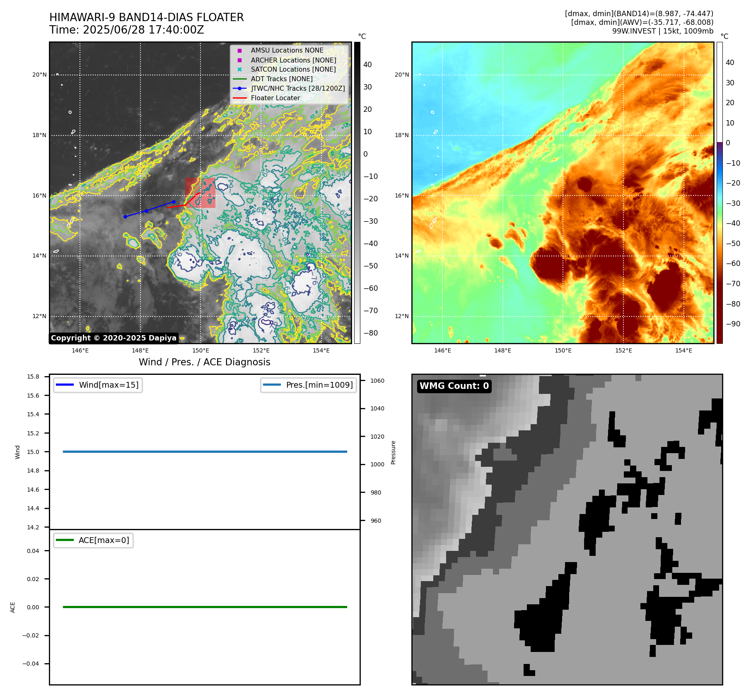Click the −80 tick on grayscale colorbar

371,333
